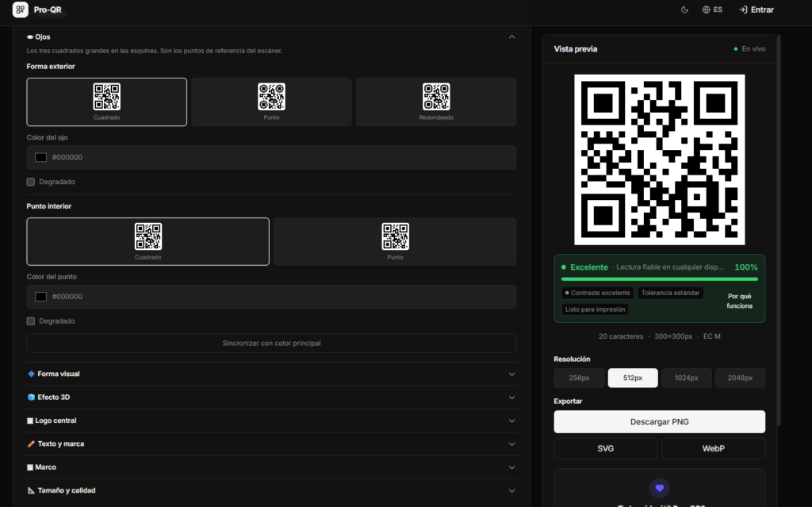Select Redondeado outer eye shape
The width and height of the screenshot is (812, 507).
pyautogui.click(x=436, y=102)
